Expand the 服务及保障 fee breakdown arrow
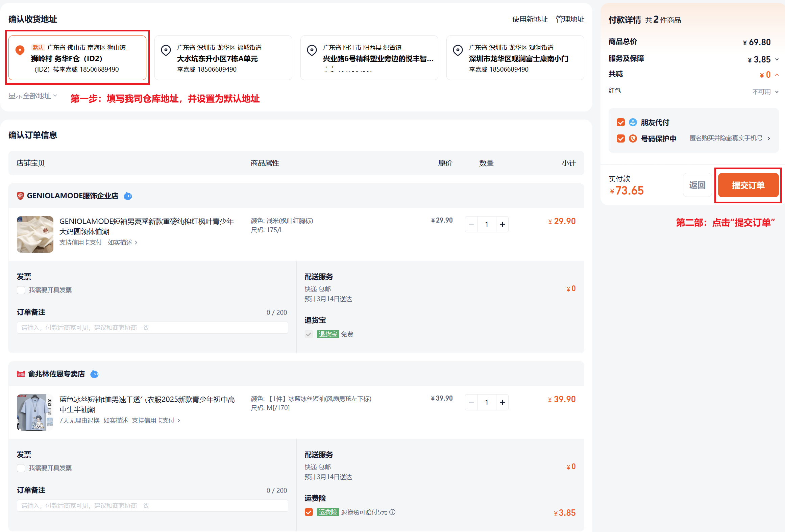785x532 pixels. click(x=777, y=59)
